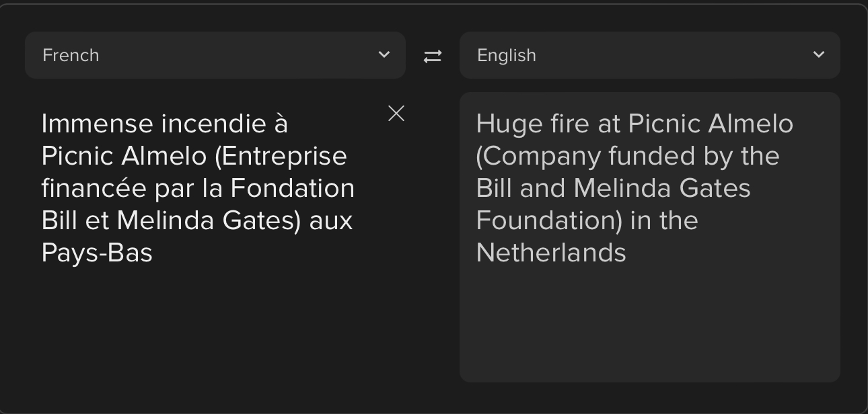Swap French and English languages
Screen dimensions: 868x414
433,56
